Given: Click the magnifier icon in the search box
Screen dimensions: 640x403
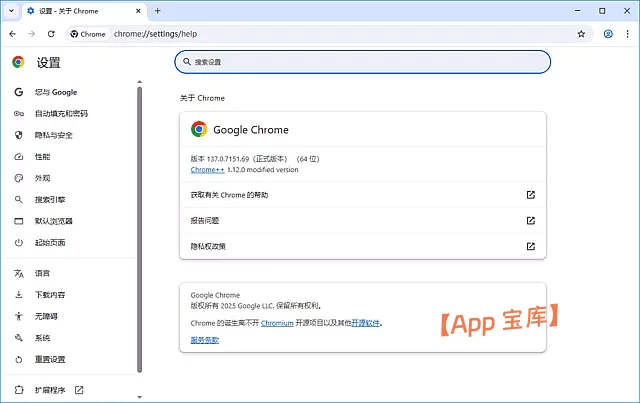Looking at the screenshot, I should [x=187, y=62].
